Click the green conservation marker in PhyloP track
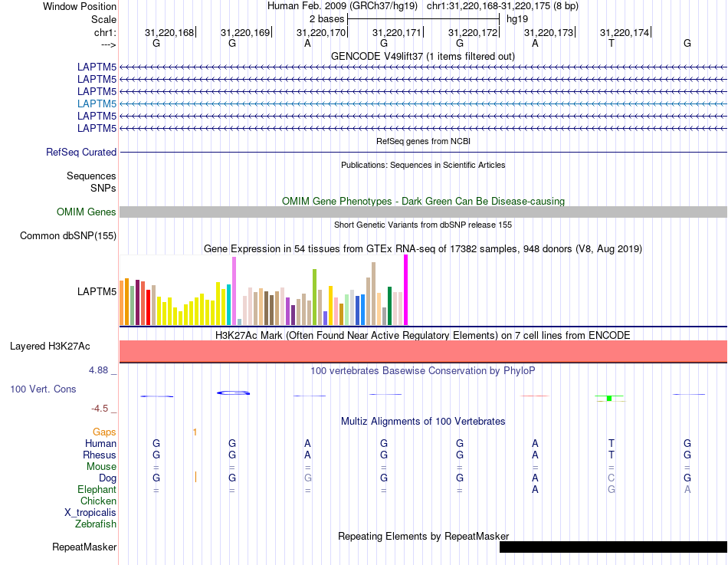Viewport: 728px width, 565px height. coord(610,398)
